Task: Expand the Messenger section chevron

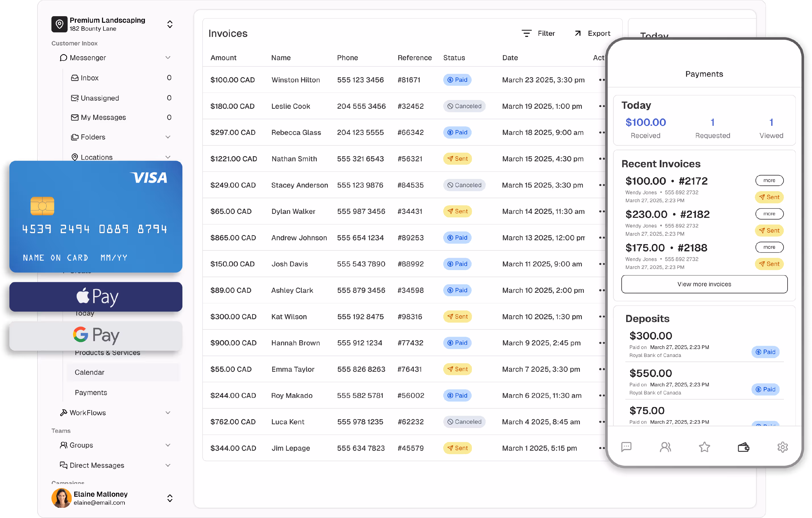Action: click(168, 58)
